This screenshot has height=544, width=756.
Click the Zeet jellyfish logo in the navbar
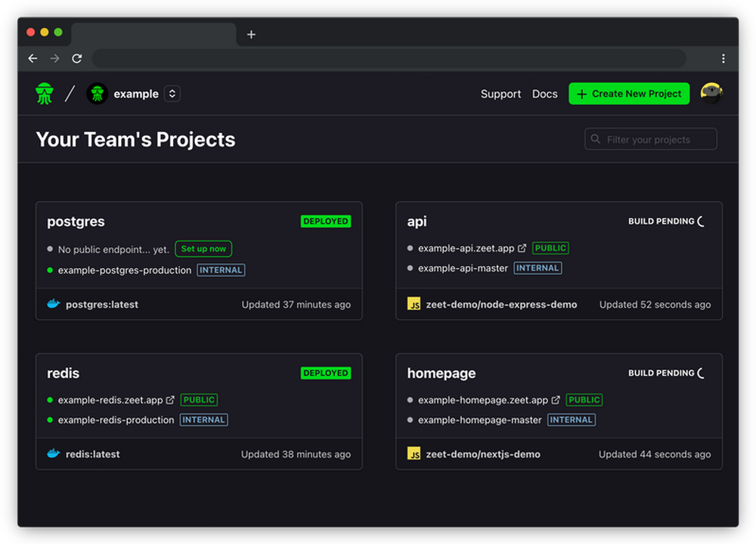point(43,93)
